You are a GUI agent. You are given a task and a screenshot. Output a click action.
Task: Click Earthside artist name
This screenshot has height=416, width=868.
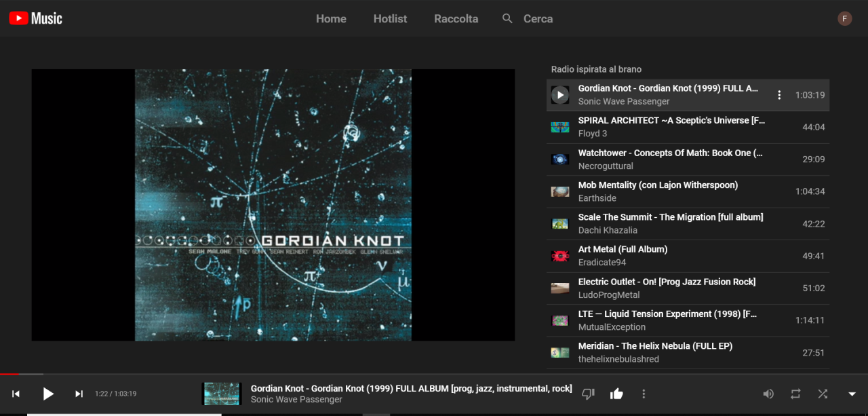click(597, 198)
